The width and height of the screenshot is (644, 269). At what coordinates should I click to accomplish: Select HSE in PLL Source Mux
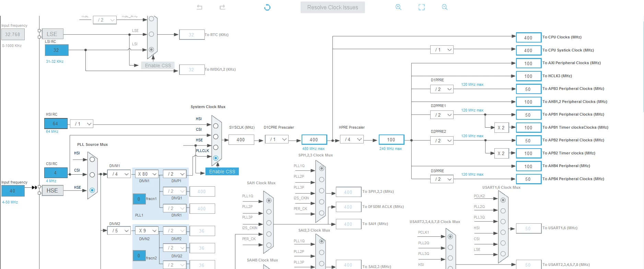pyautogui.click(x=92, y=190)
